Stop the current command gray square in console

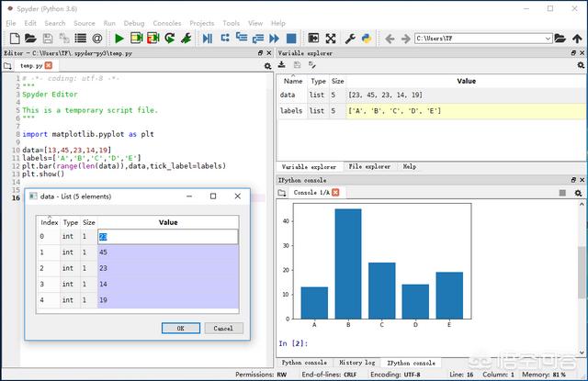tap(562, 193)
